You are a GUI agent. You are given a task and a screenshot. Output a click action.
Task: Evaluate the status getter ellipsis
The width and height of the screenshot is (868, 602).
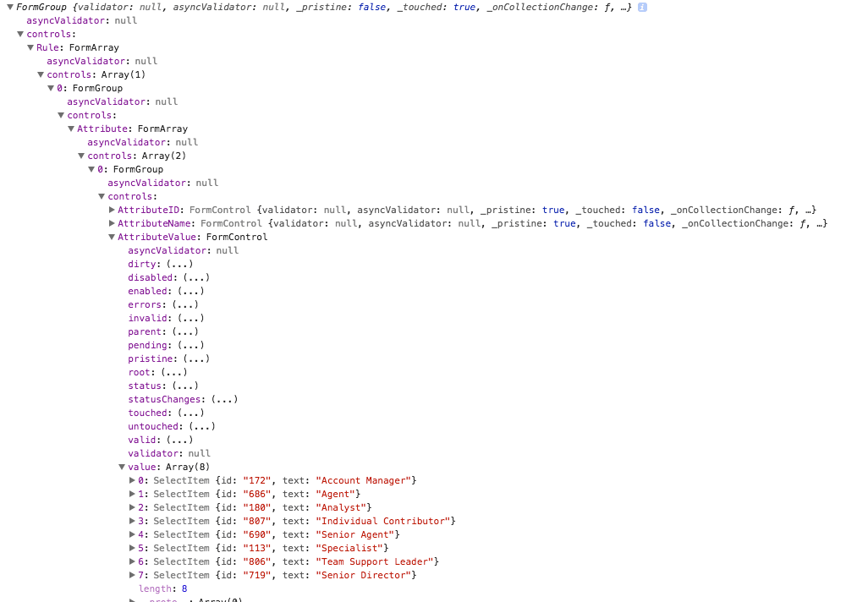(x=185, y=386)
